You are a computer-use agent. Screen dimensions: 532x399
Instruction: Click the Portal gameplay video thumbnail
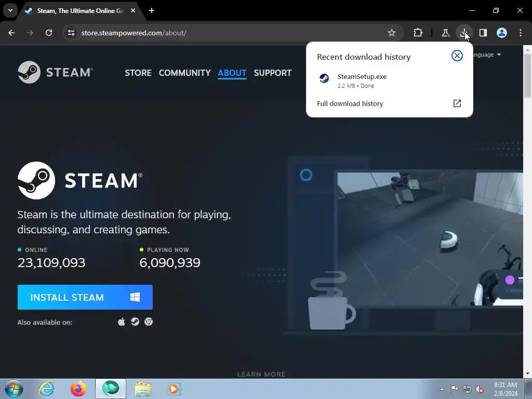pos(430,239)
